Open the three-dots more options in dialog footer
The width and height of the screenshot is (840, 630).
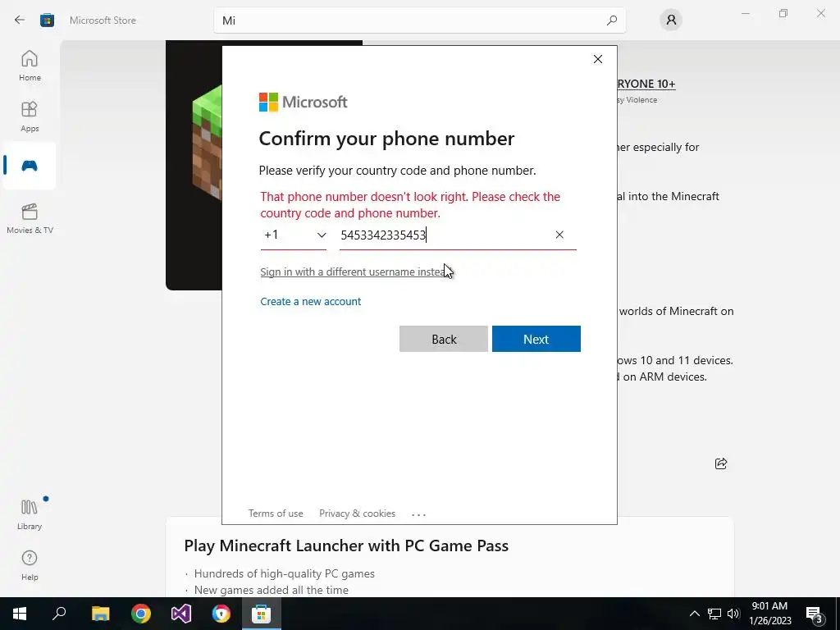(418, 514)
